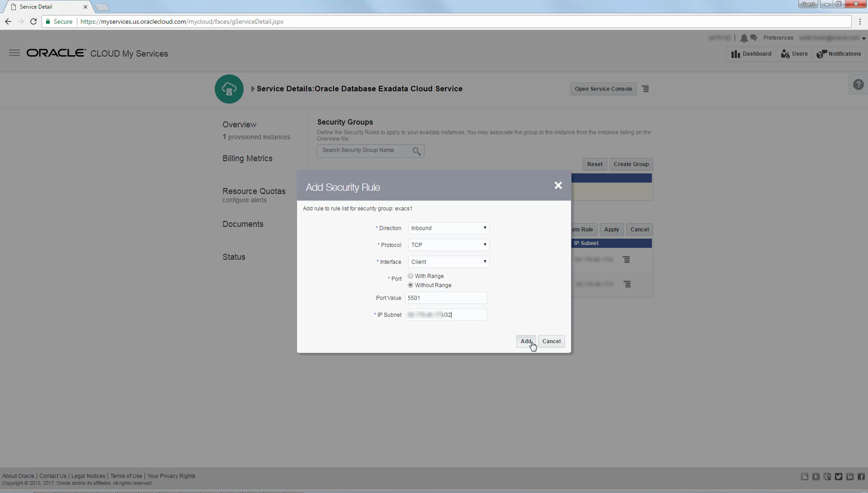Click the Port Value input field
Screen dimensions: 868x493
click(446, 298)
